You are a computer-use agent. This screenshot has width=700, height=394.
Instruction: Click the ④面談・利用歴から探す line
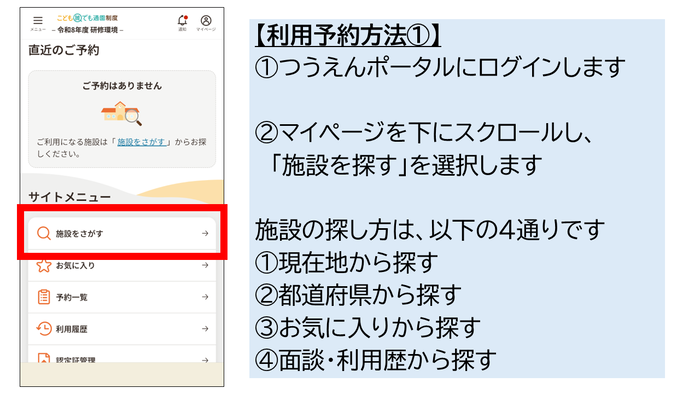(x=375, y=361)
